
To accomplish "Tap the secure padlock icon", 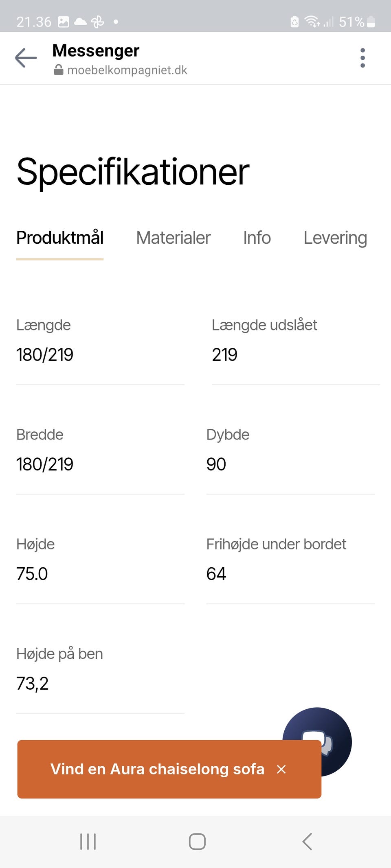I will [x=59, y=70].
